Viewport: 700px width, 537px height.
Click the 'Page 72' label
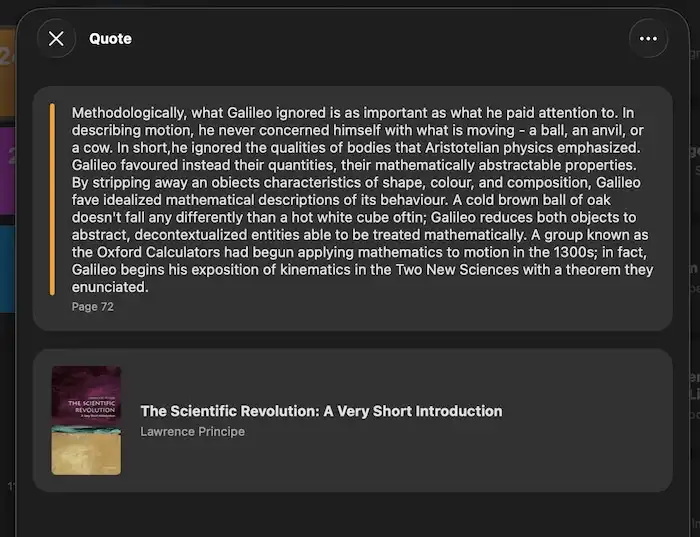[93, 307]
